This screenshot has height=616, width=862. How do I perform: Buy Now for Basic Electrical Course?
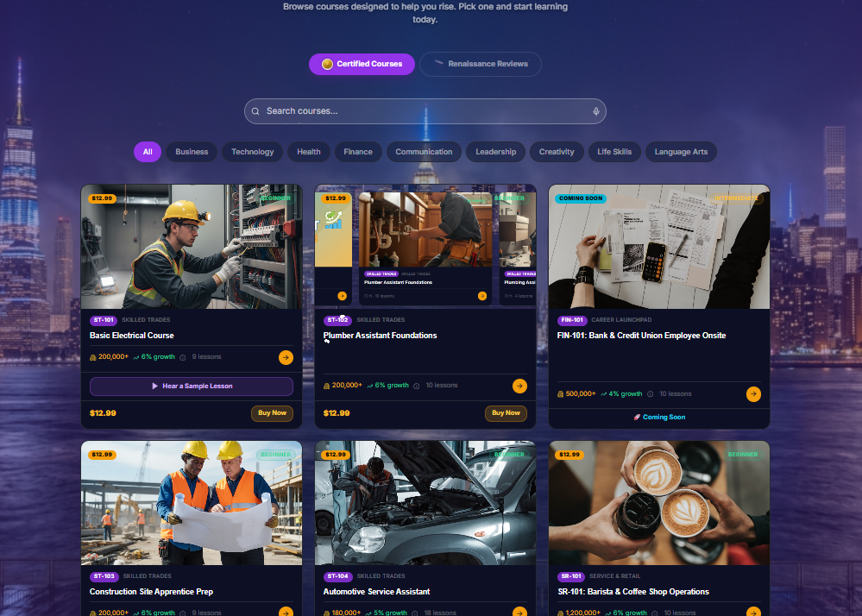272,413
